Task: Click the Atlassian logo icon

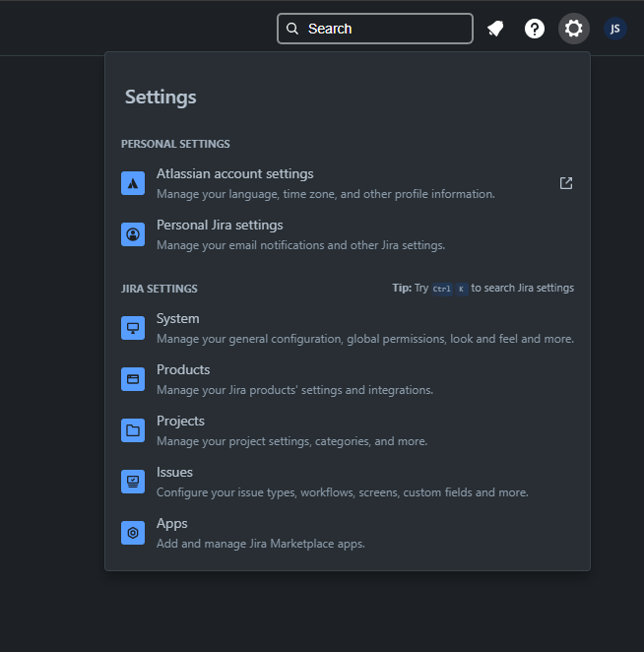Action: 133,183
